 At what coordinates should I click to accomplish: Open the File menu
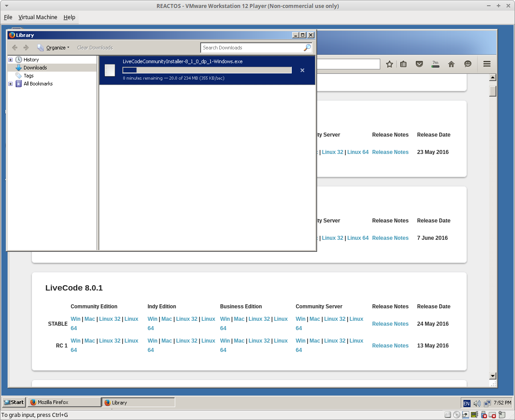[x=8, y=17]
